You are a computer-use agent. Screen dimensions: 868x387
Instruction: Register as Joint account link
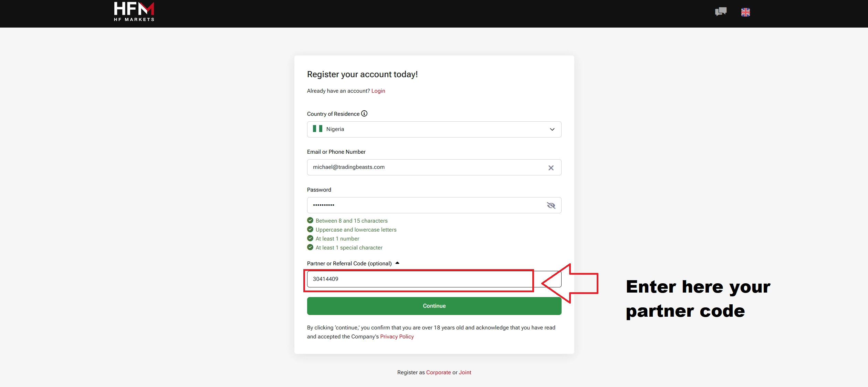pos(465,372)
